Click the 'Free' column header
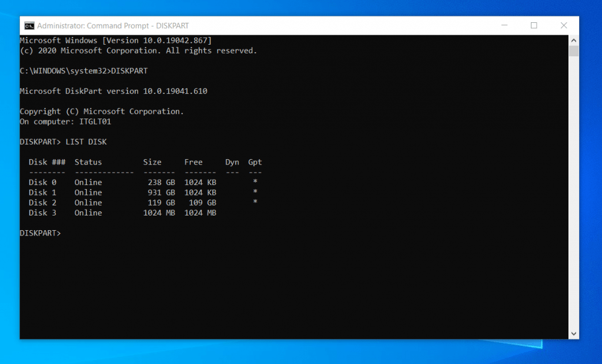The image size is (602, 364). 193,162
